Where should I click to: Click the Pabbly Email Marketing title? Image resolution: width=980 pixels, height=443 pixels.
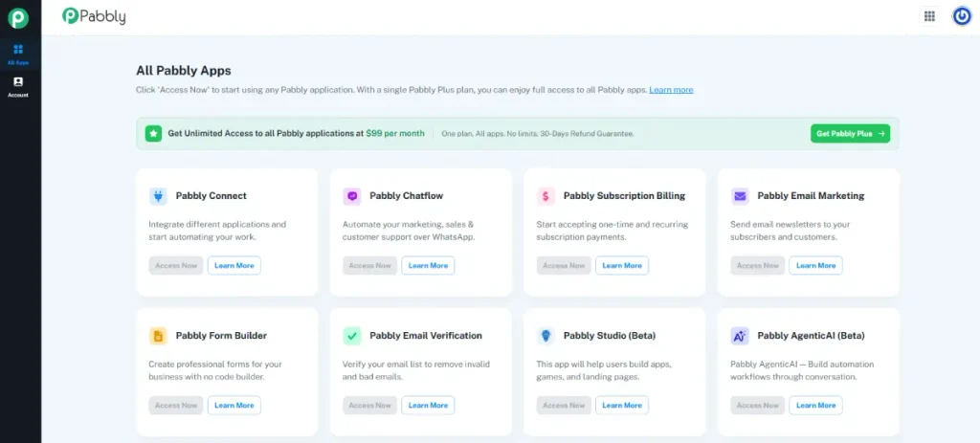pos(811,196)
